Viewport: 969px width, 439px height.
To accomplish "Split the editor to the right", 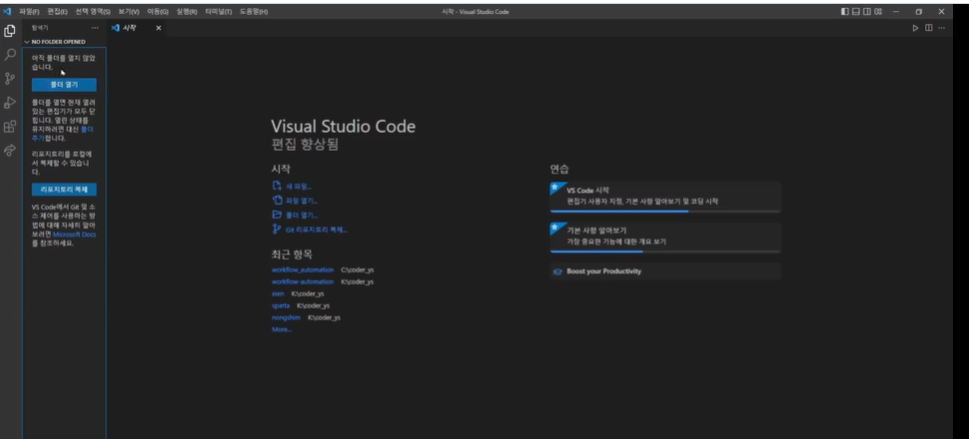I will tap(929, 28).
